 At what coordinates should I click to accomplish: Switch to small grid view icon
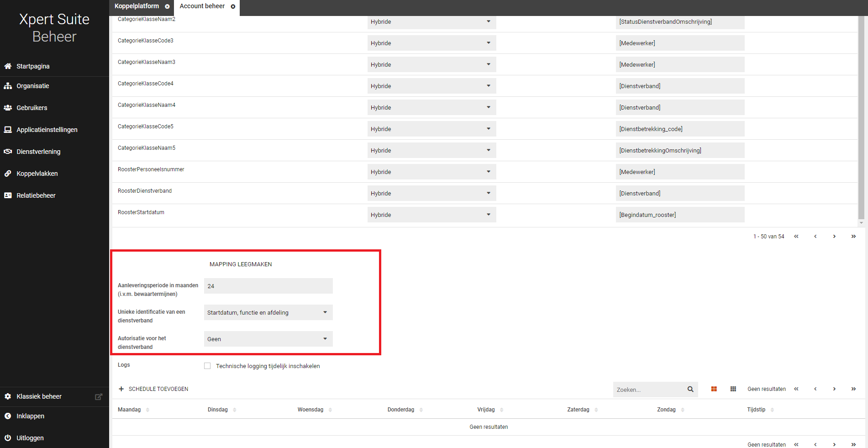point(733,389)
